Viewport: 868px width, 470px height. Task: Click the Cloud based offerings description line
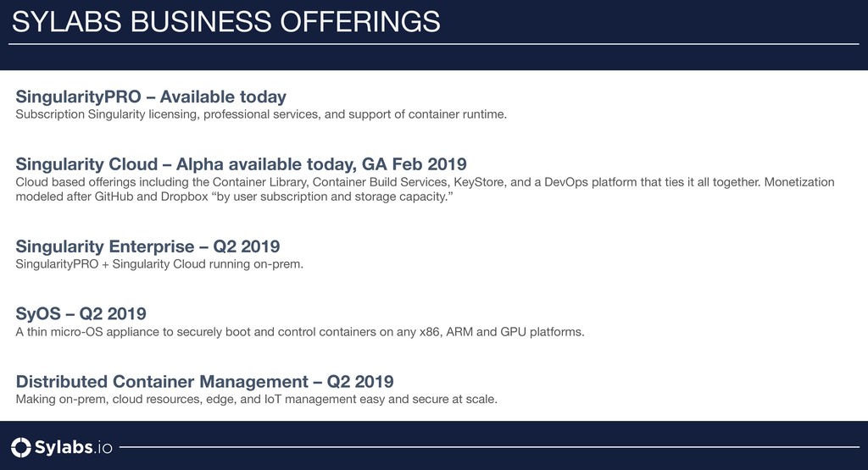click(425, 182)
